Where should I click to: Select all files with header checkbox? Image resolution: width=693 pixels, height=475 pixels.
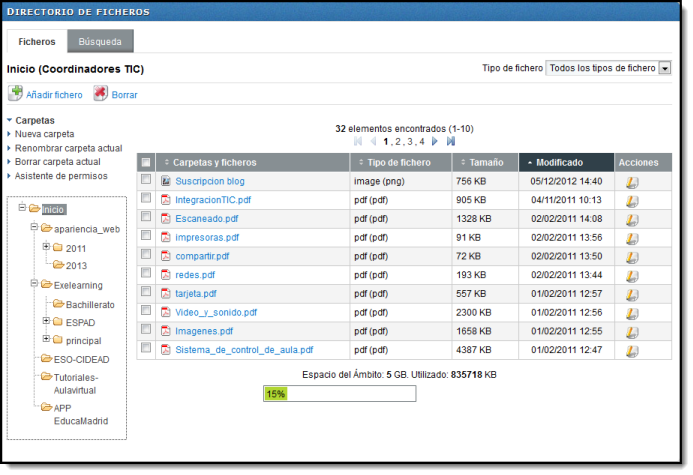click(146, 163)
